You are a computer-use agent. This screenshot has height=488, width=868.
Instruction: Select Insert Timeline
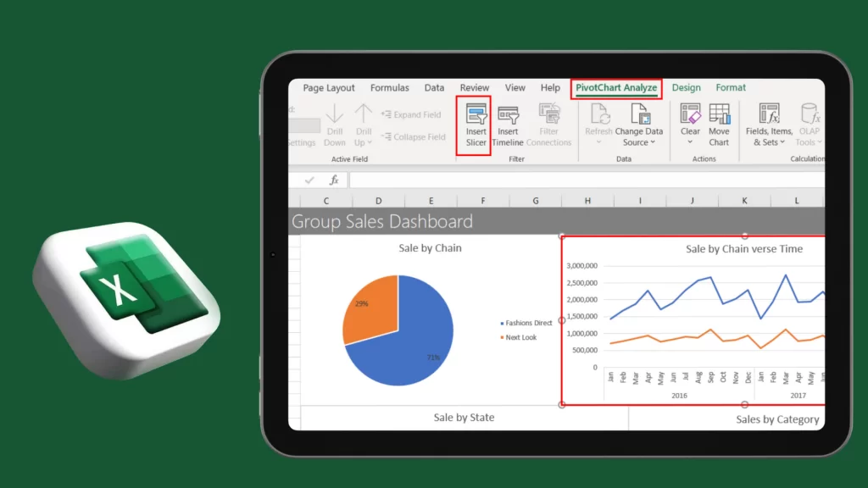point(508,125)
